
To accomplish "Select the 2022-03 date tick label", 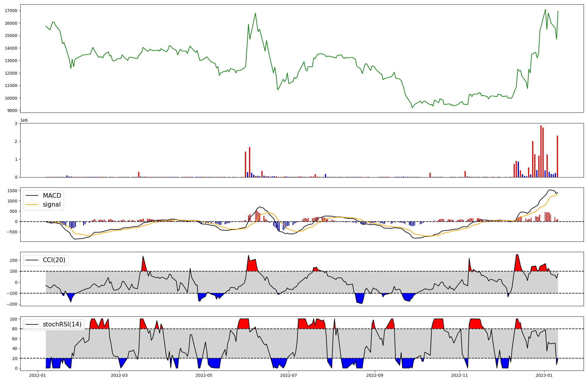I will tap(119, 375).
